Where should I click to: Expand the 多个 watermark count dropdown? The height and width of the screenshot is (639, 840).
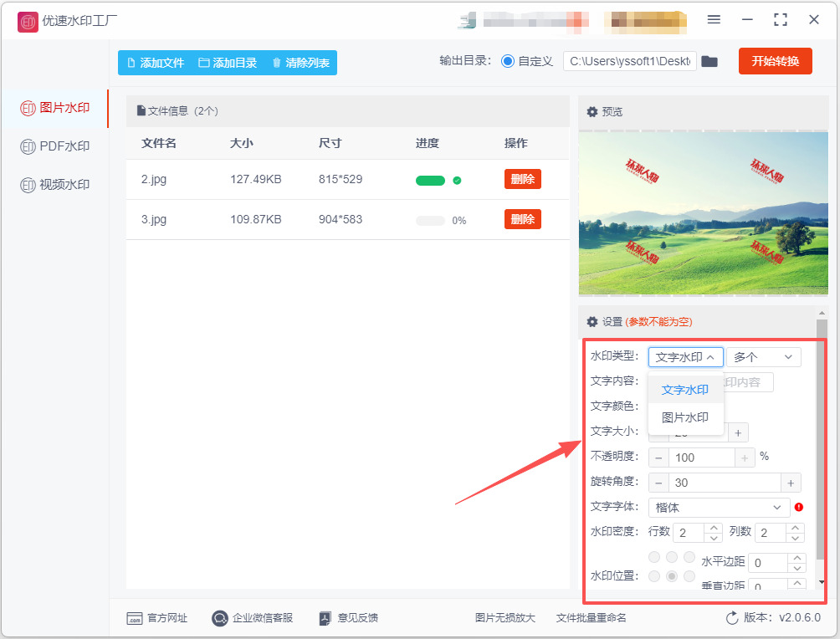763,357
